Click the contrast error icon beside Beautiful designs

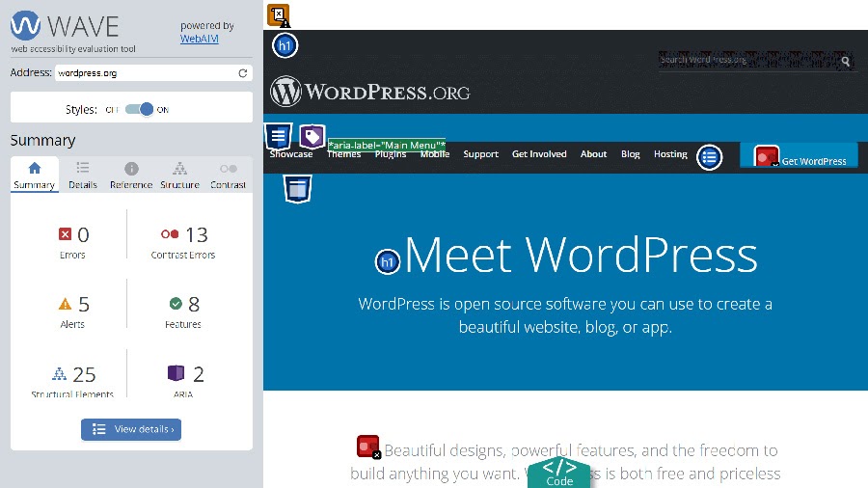pyautogui.click(x=368, y=447)
